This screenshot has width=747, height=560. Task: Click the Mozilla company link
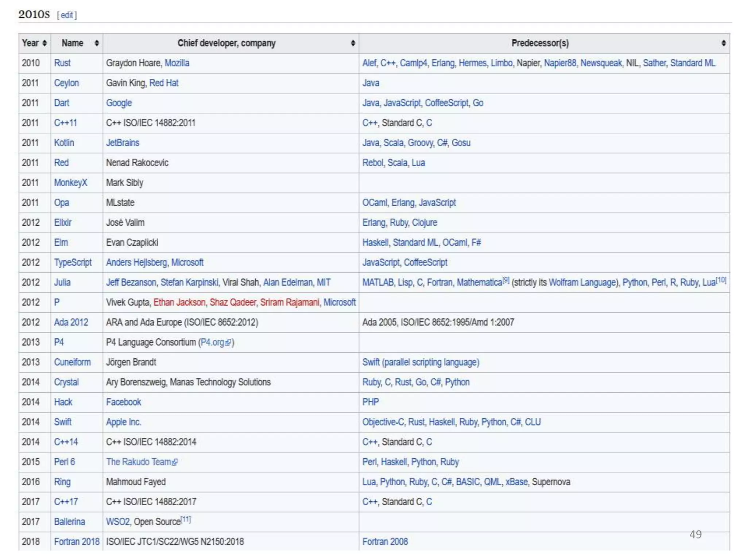tap(177, 63)
